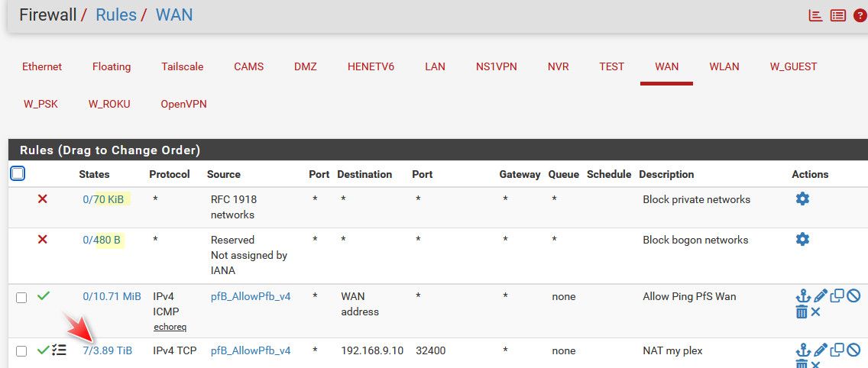Open the status graph icon in header

816,15
